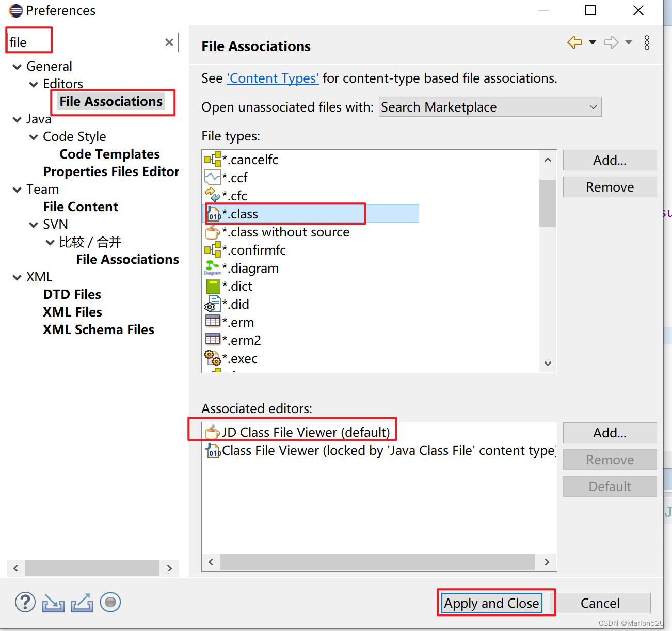Select DTD Files under XML
The height and width of the screenshot is (631, 672).
pos(72,294)
